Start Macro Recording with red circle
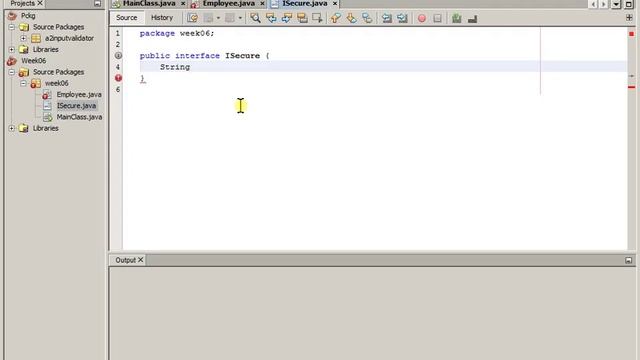This screenshot has width=640, height=360. [x=422, y=18]
